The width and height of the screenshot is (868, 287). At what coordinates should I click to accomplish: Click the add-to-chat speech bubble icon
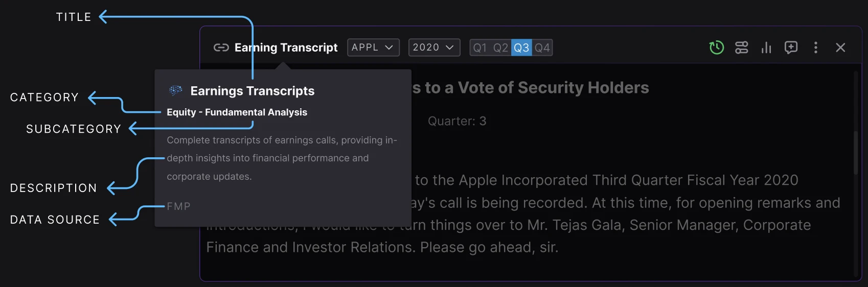click(791, 47)
